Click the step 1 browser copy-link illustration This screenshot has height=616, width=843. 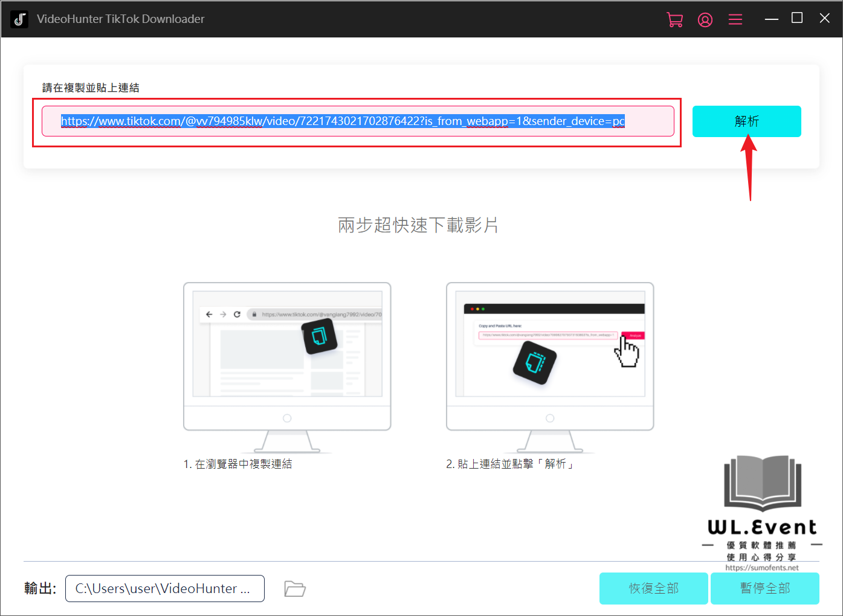287,367
